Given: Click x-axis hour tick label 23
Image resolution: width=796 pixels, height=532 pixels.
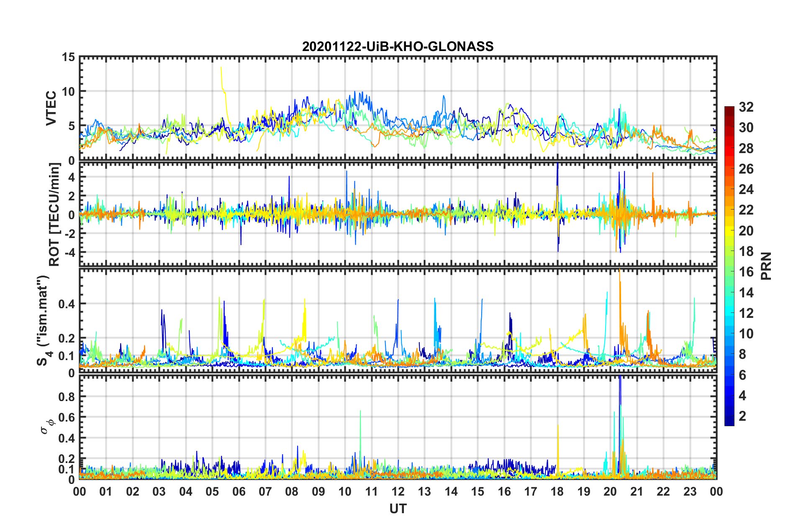Looking at the screenshot, I should 690,492.
